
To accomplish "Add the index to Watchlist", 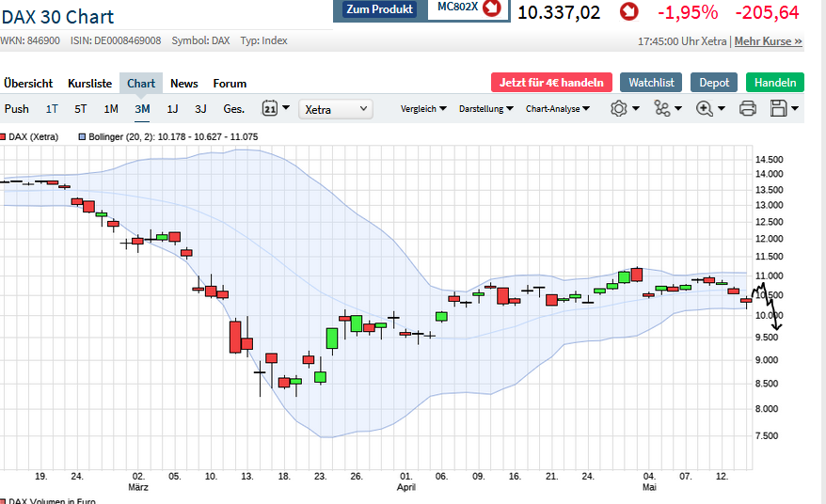I will point(652,83).
